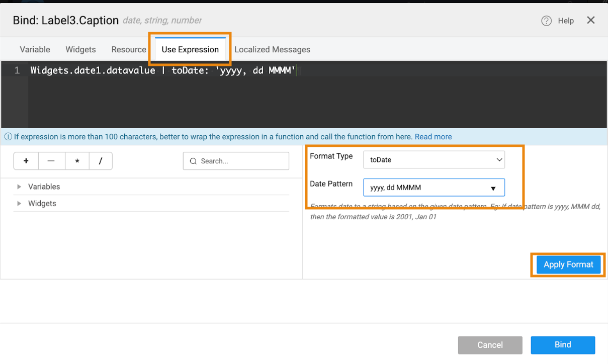Screen dimensions: 608x364
Task: Expand the Variables tree
Action: (x=19, y=186)
